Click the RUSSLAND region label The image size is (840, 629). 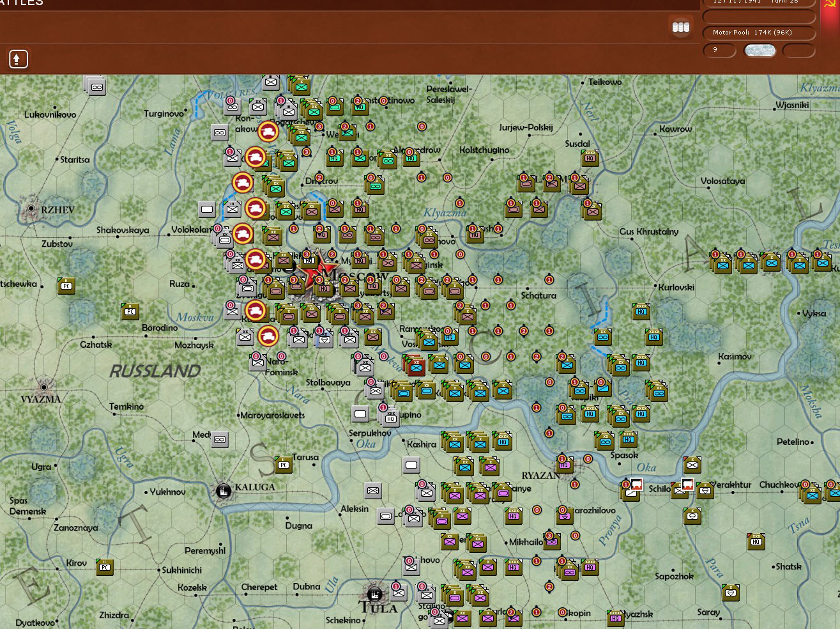pos(155,371)
